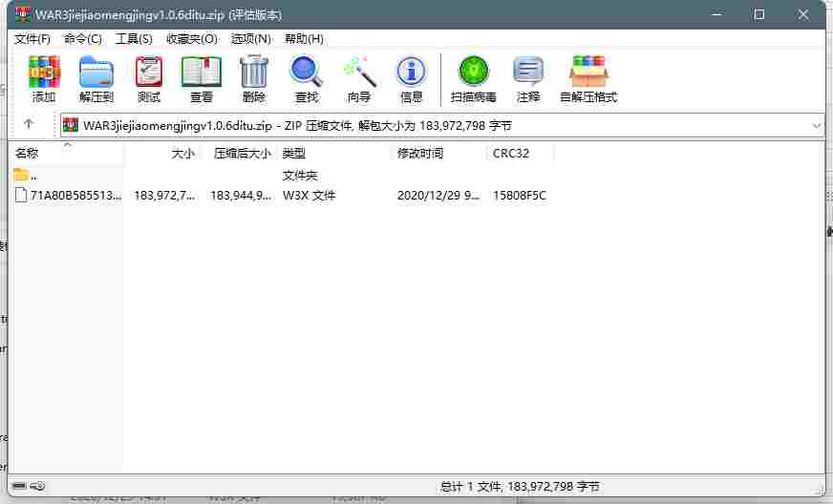The height and width of the screenshot is (504, 833).
Task: Open the Help (帮助) menu
Action: [304, 39]
